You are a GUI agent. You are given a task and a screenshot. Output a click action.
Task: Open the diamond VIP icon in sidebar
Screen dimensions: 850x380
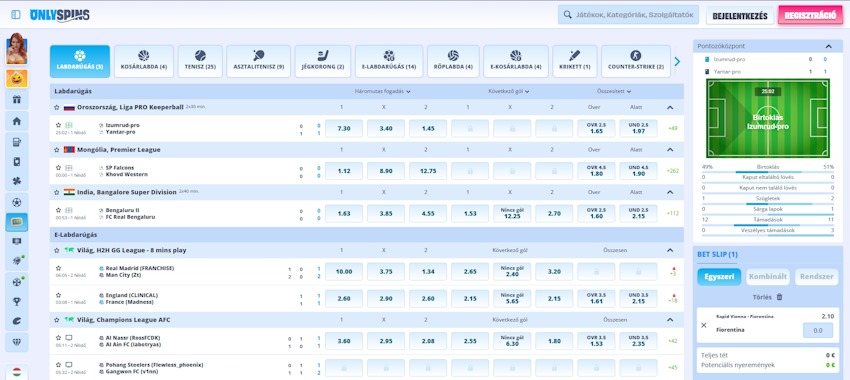[16, 342]
